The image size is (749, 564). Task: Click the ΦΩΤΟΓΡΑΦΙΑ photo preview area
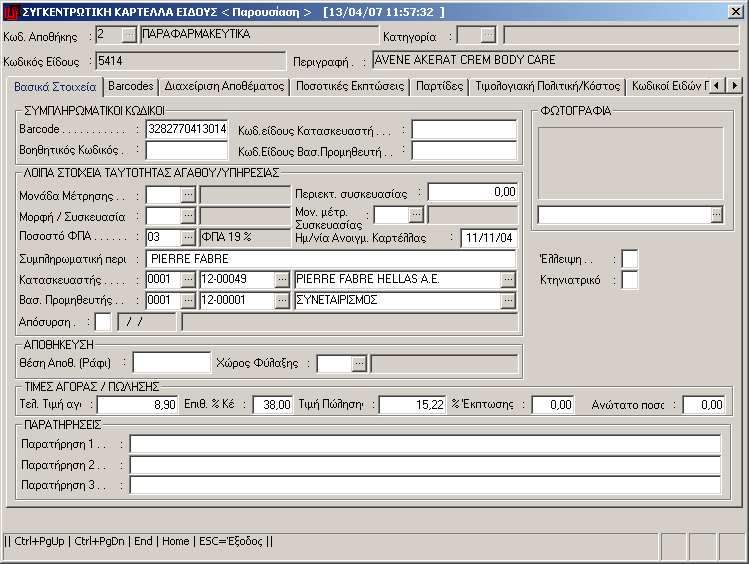coord(631,163)
